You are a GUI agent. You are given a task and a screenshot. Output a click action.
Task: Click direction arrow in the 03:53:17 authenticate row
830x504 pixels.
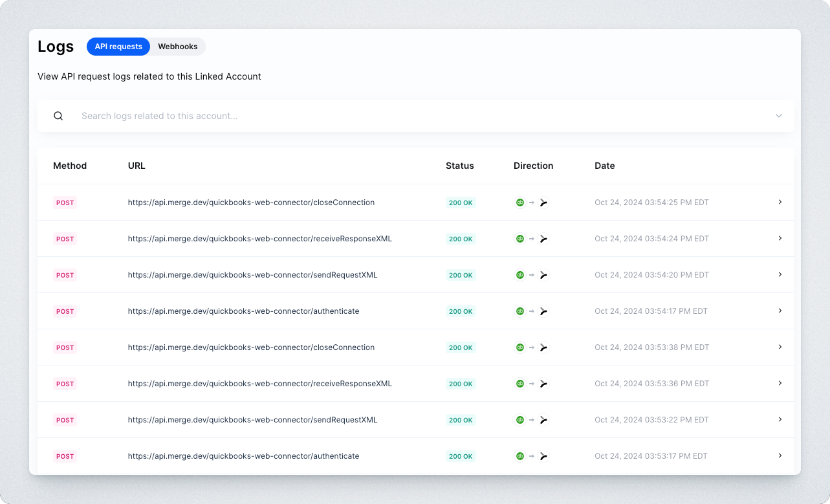click(x=532, y=456)
